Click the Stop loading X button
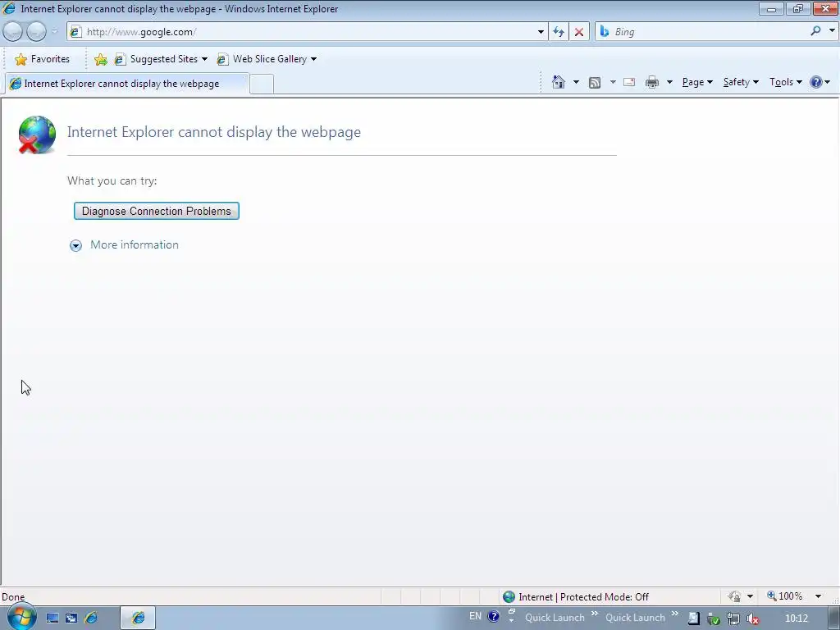This screenshot has height=630, width=840. tap(579, 32)
